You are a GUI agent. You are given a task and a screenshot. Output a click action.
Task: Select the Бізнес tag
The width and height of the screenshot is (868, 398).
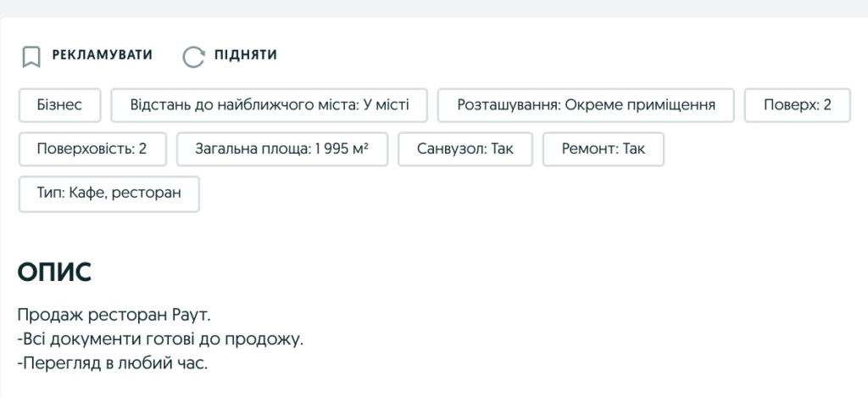click(59, 105)
